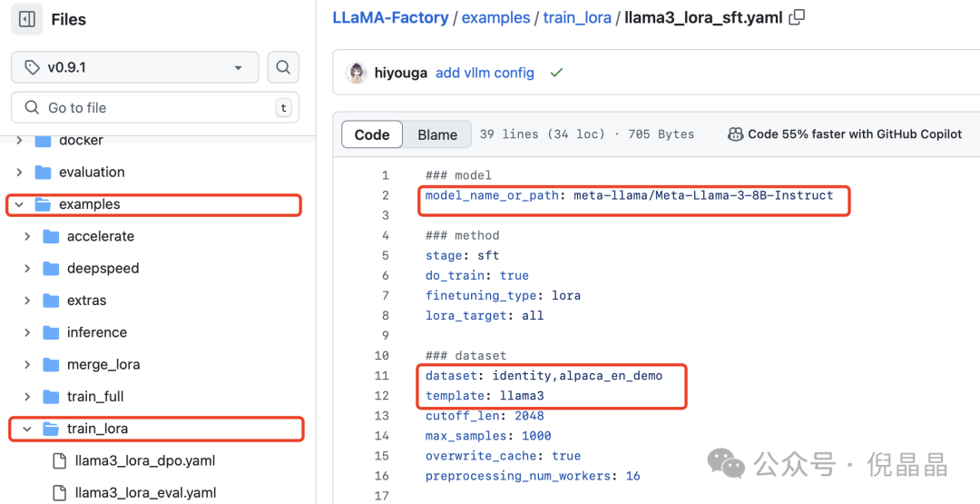980x504 pixels.
Task: Expand the merge_lora folder chevron
Action: 27,364
